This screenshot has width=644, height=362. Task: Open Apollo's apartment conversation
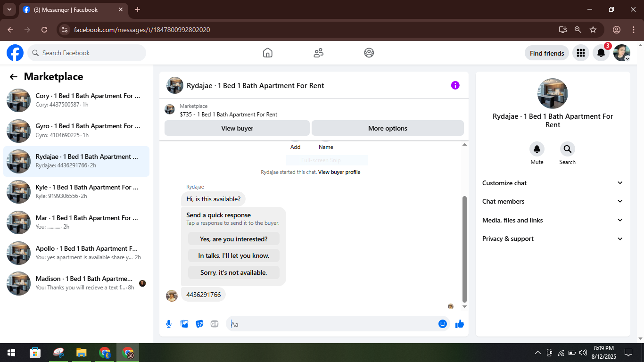click(76, 253)
